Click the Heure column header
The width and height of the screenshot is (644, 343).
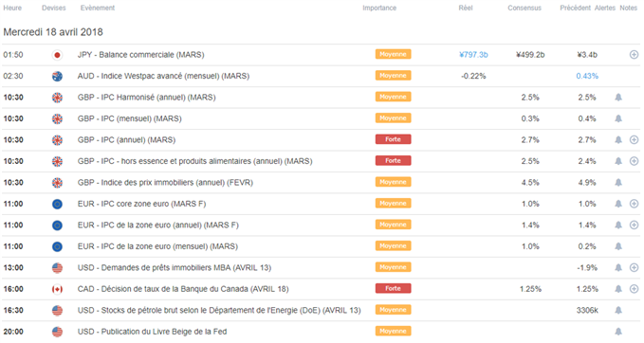[12, 8]
